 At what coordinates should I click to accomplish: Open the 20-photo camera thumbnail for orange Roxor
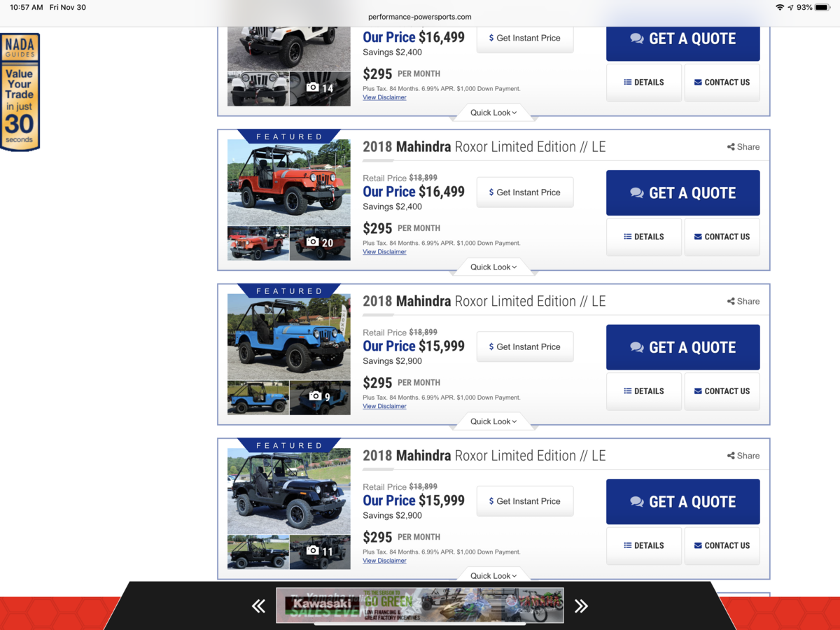pyautogui.click(x=320, y=243)
